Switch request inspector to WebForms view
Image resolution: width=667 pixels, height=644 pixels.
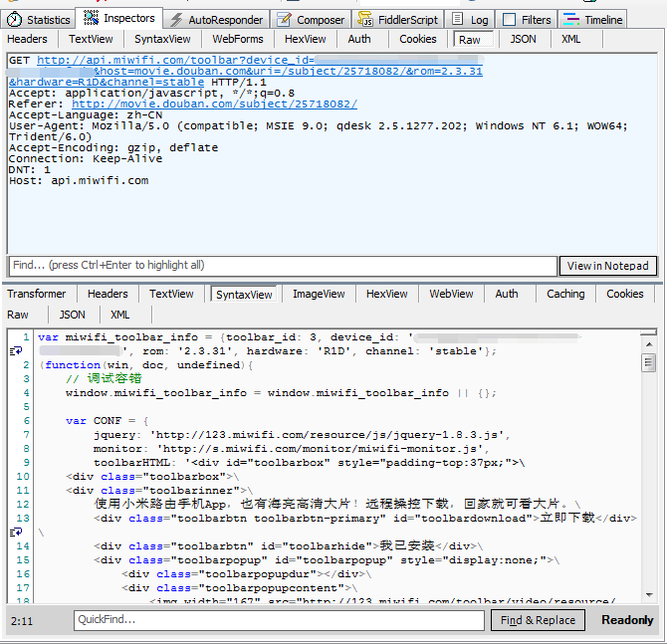[x=238, y=39]
